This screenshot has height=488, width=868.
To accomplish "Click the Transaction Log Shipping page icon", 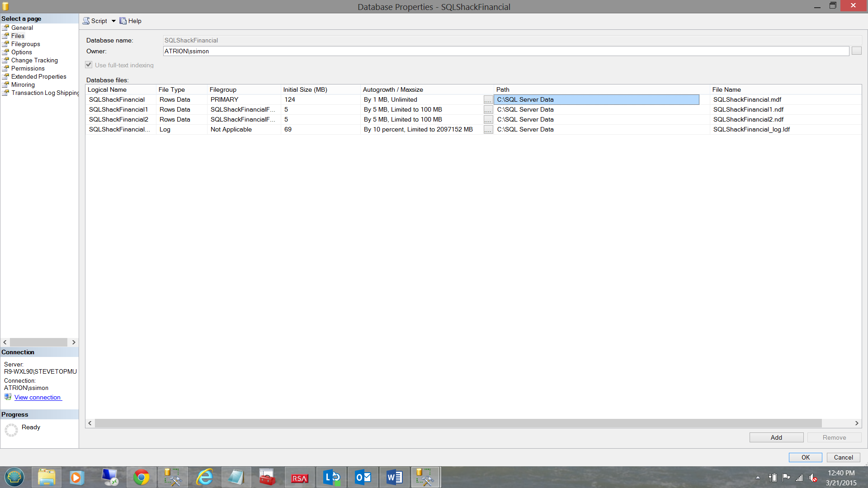I will click(x=5, y=93).
